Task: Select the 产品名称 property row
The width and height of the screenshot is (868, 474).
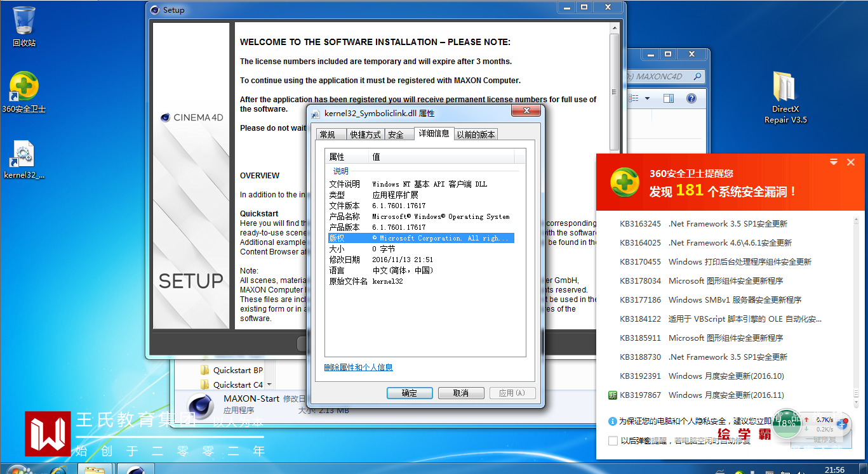Action: coord(422,216)
